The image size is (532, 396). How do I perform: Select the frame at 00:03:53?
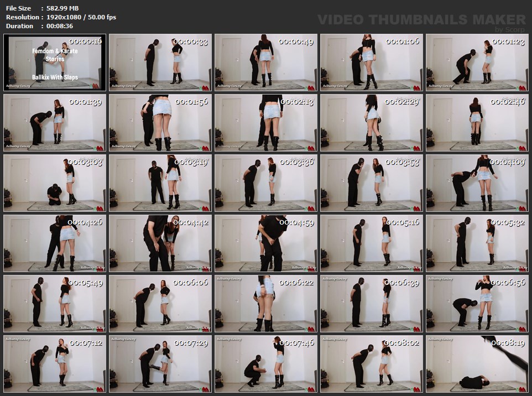(372, 183)
